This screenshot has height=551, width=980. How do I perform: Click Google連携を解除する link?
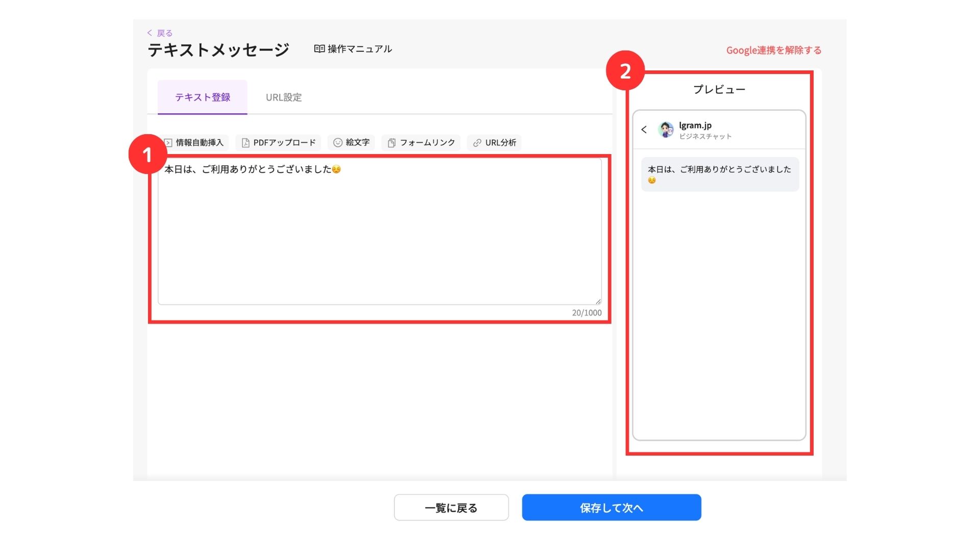[774, 50]
